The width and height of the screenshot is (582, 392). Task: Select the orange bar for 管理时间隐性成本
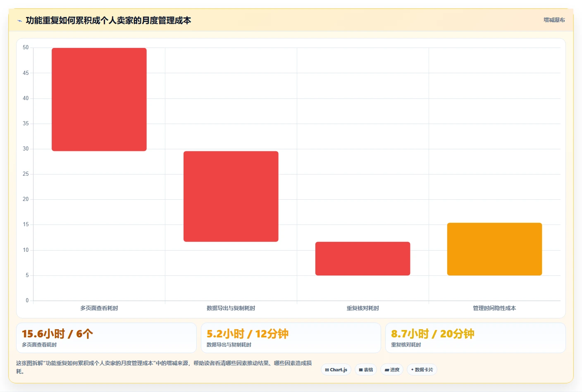point(494,249)
